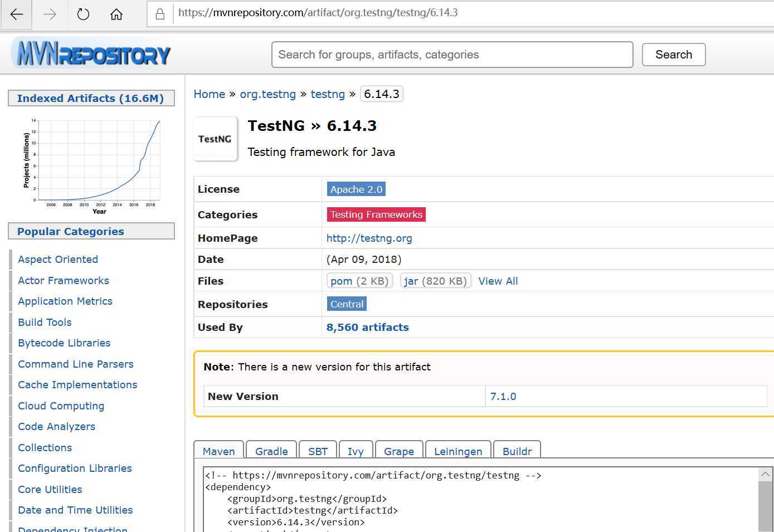Go to Home breadcrumb link
Screen dimensions: 774x532
click(210, 94)
